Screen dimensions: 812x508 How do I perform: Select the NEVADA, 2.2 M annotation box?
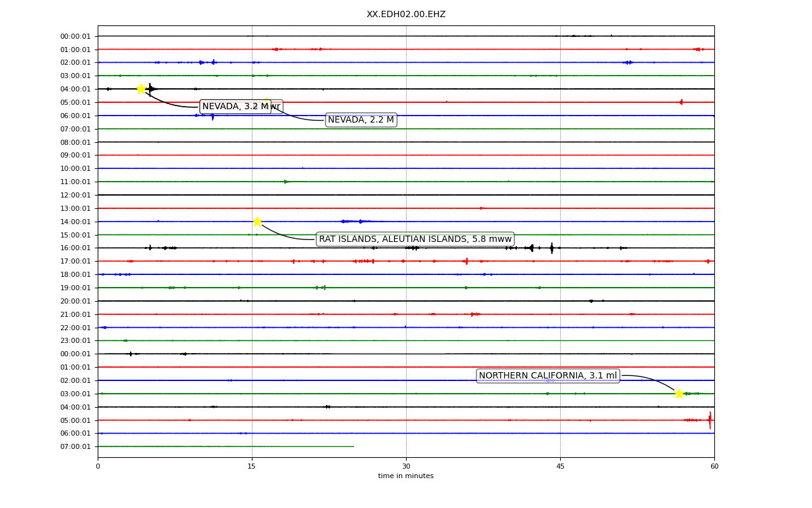(361, 120)
